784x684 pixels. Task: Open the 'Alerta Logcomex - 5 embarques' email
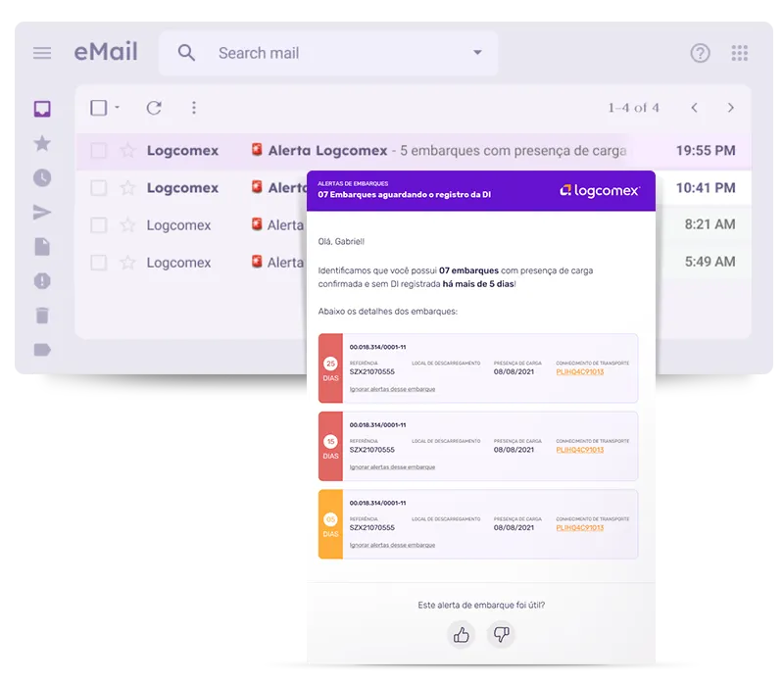point(413,151)
